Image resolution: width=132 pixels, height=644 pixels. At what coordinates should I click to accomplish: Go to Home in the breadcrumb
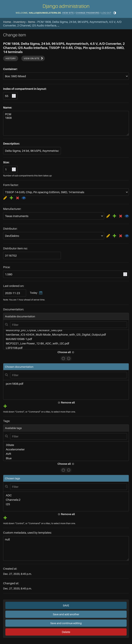[7, 22]
